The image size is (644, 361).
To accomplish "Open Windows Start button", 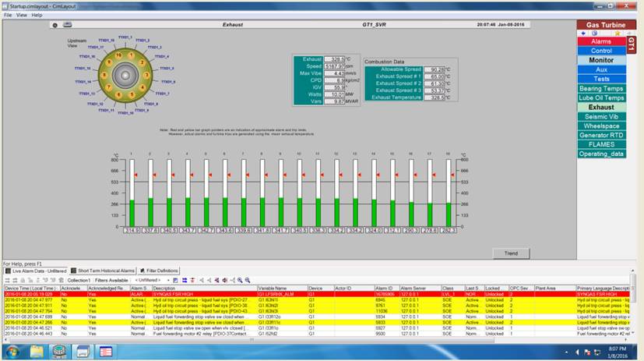I will [x=12, y=352].
